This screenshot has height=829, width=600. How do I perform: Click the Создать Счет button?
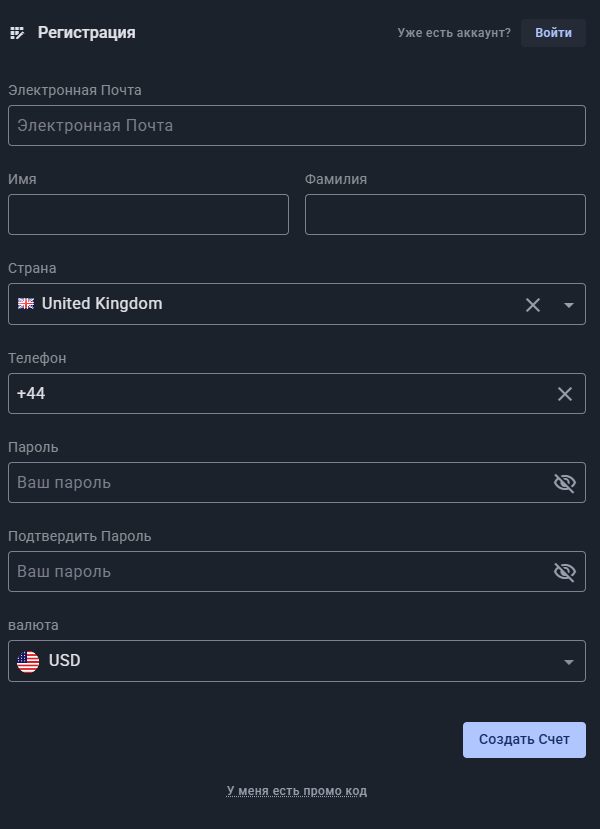point(524,740)
